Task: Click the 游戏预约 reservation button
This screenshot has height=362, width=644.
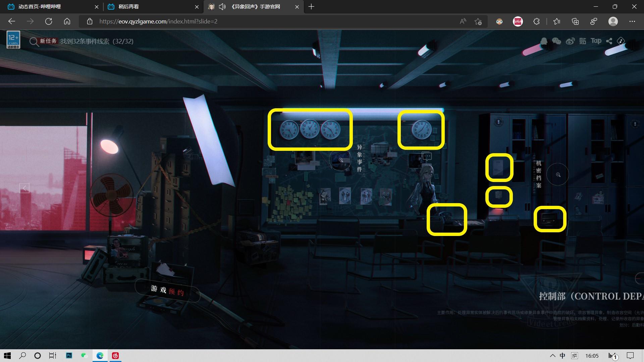Action: click(167, 290)
